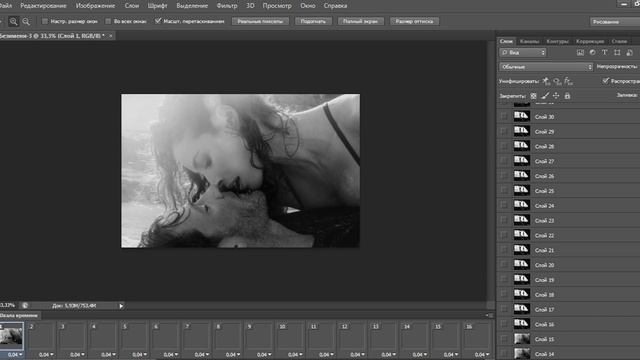Open the Рисование workspace dropdown
Image resolution: width=640 pixels, height=360 pixels.
point(615,22)
